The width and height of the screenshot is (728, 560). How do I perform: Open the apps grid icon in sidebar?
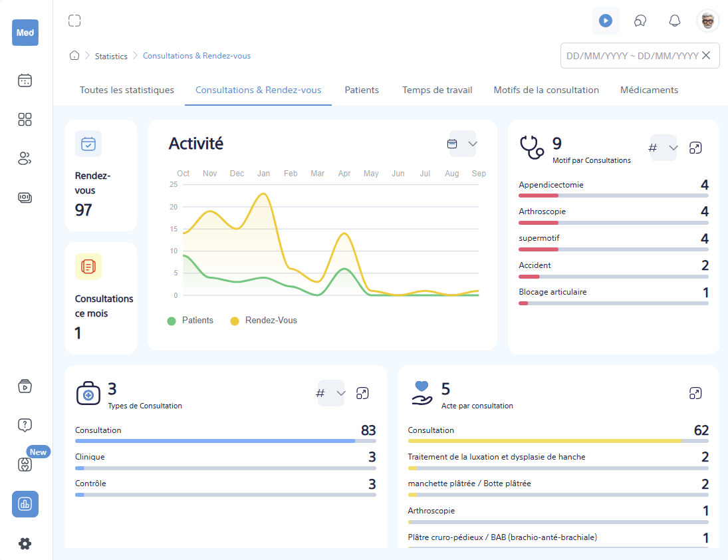(x=25, y=120)
